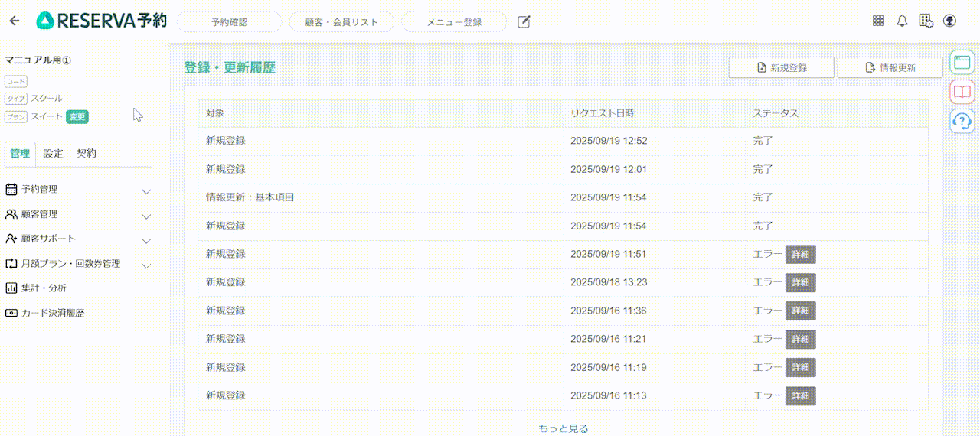Click the 新規登録 button
This screenshot has width=980, height=436.
click(782, 67)
